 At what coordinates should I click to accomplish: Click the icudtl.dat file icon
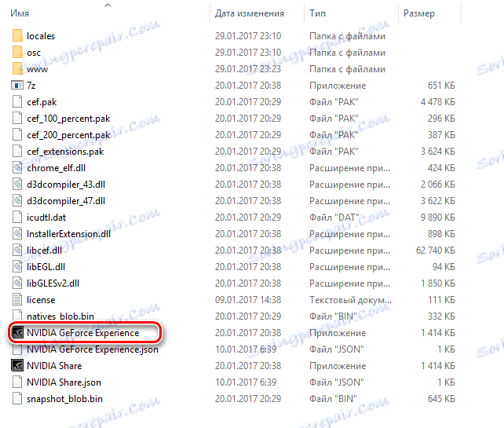17,217
